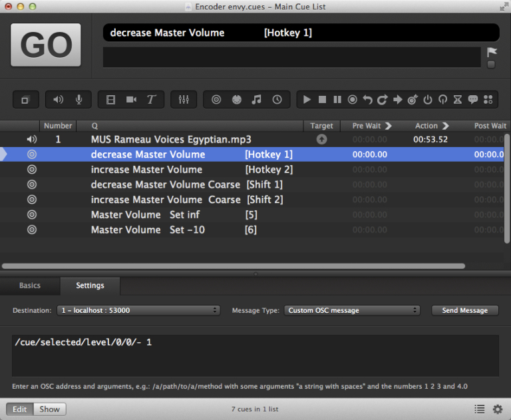Click the OSC message text field
This screenshot has height=420, width=511.
(x=255, y=355)
